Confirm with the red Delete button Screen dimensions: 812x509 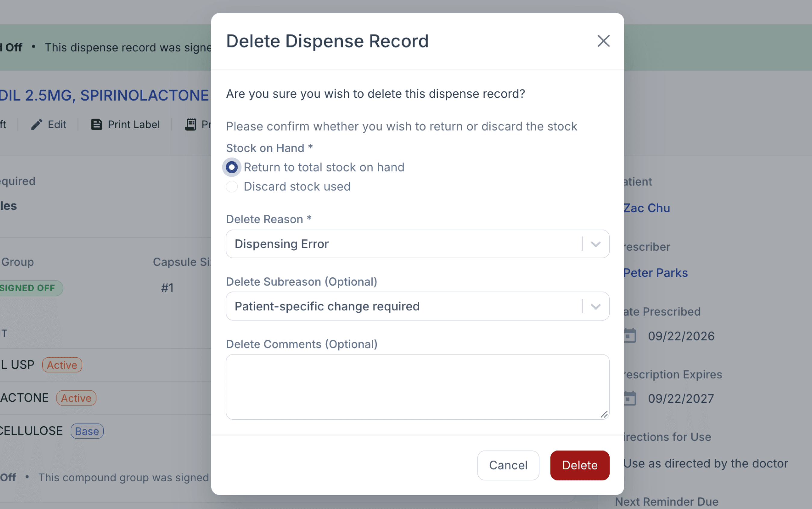pyautogui.click(x=580, y=465)
